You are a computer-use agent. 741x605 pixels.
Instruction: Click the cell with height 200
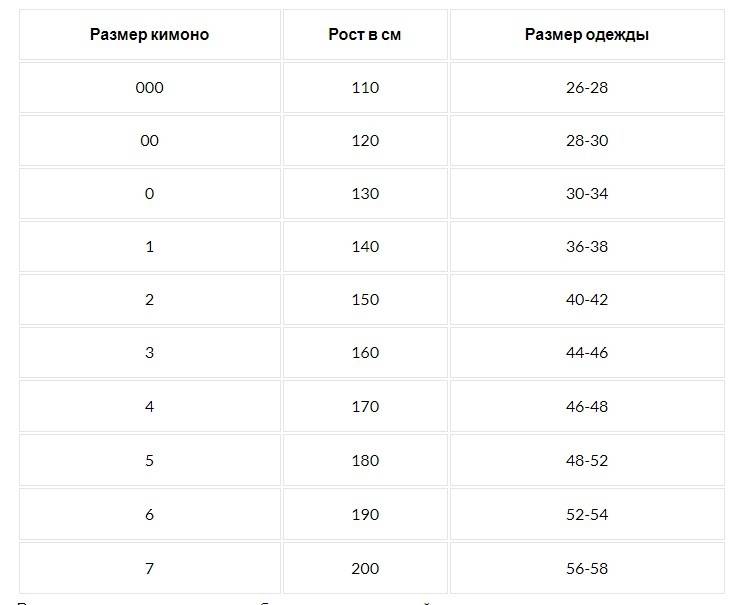point(365,568)
